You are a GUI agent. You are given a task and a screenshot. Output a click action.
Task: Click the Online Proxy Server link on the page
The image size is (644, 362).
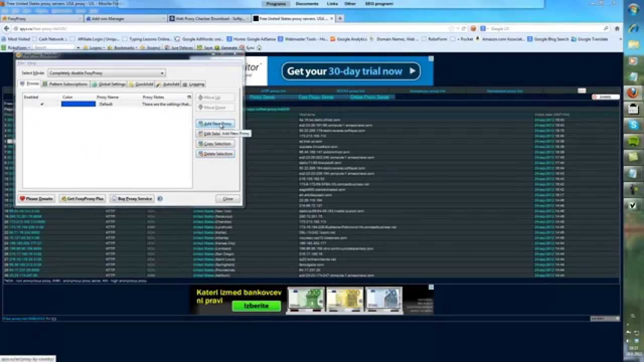pos(369,97)
